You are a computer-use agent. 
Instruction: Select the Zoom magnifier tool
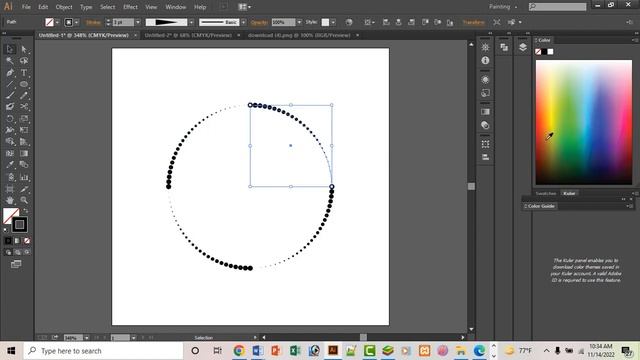click(x=24, y=200)
